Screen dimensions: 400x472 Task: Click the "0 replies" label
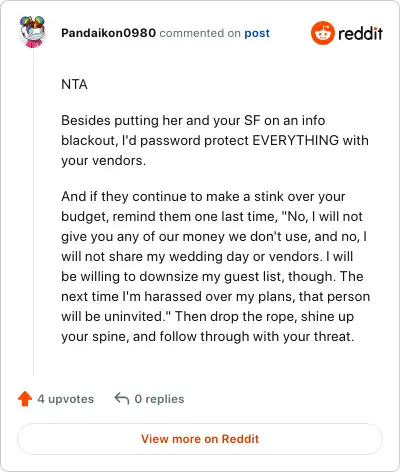159,399
